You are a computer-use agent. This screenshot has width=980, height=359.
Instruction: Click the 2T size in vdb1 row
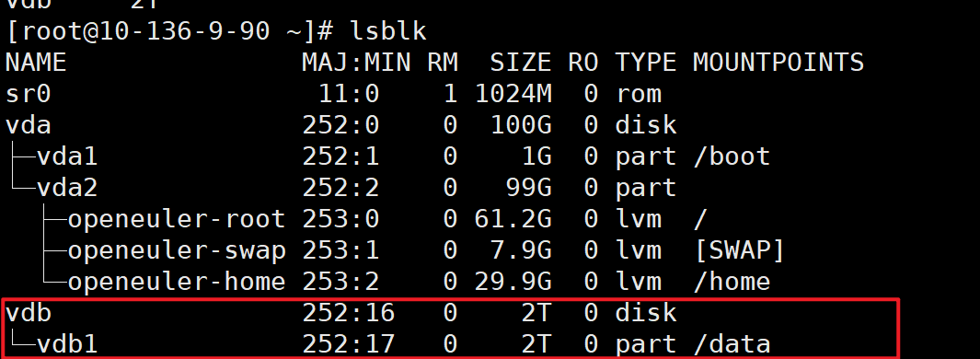click(x=536, y=344)
